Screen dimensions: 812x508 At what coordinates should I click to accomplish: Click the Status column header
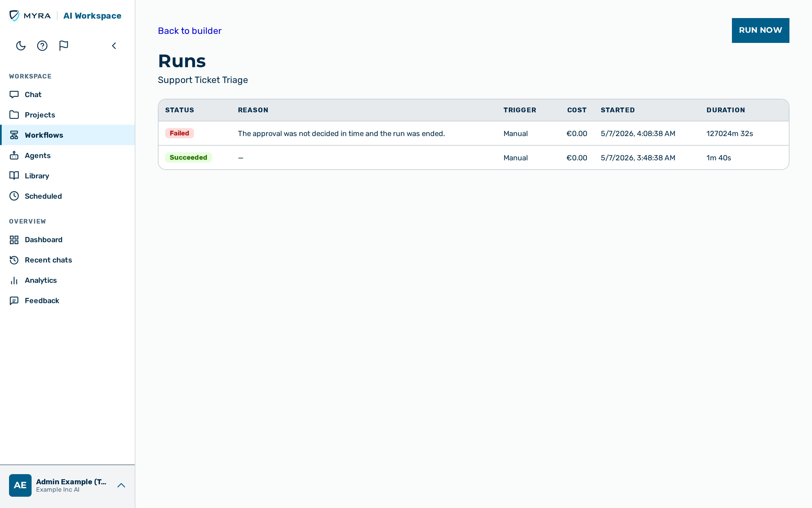(x=180, y=110)
